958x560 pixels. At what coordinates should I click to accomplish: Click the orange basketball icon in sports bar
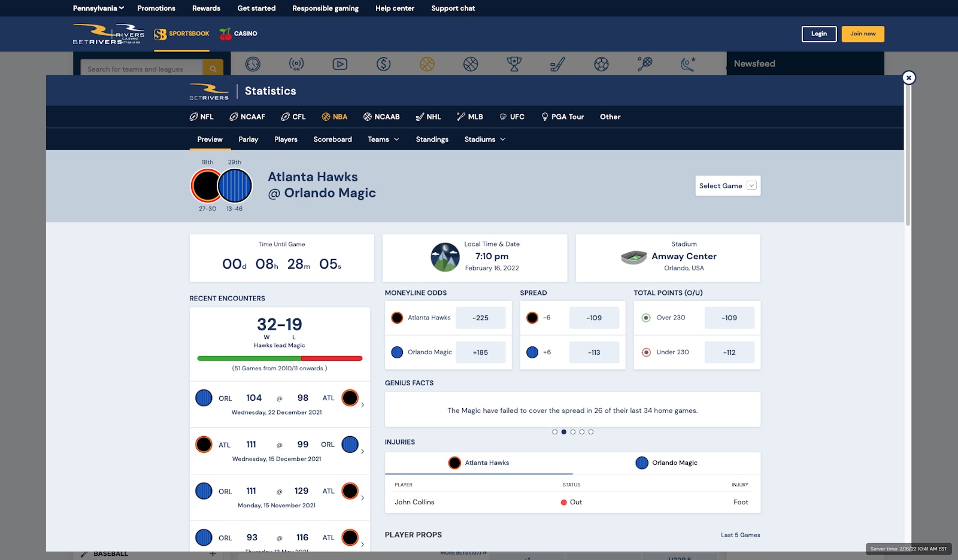click(427, 64)
